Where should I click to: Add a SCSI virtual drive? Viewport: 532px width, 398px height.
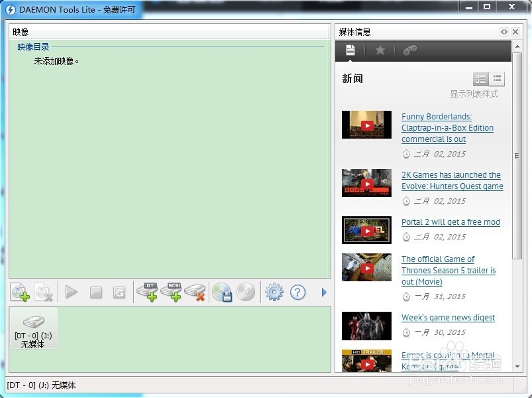pyautogui.click(x=171, y=292)
